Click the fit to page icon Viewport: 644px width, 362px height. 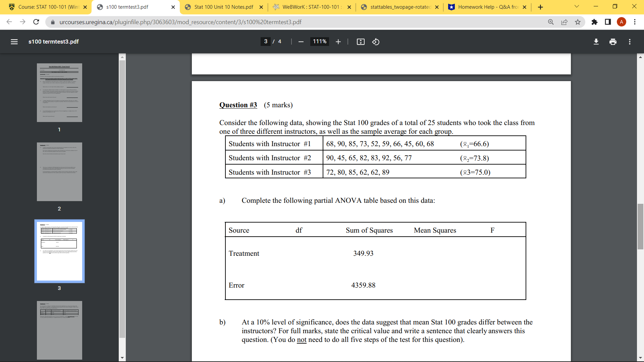point(361,42)
